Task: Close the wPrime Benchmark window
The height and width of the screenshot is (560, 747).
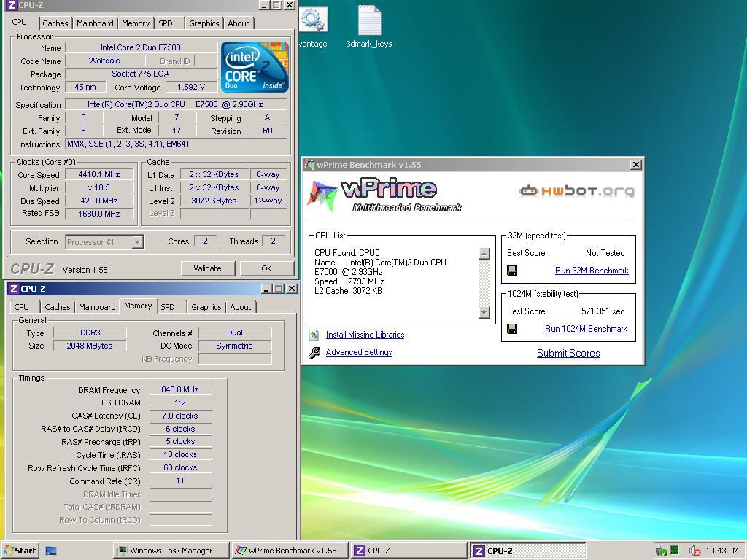Action: tap(636, 165)
